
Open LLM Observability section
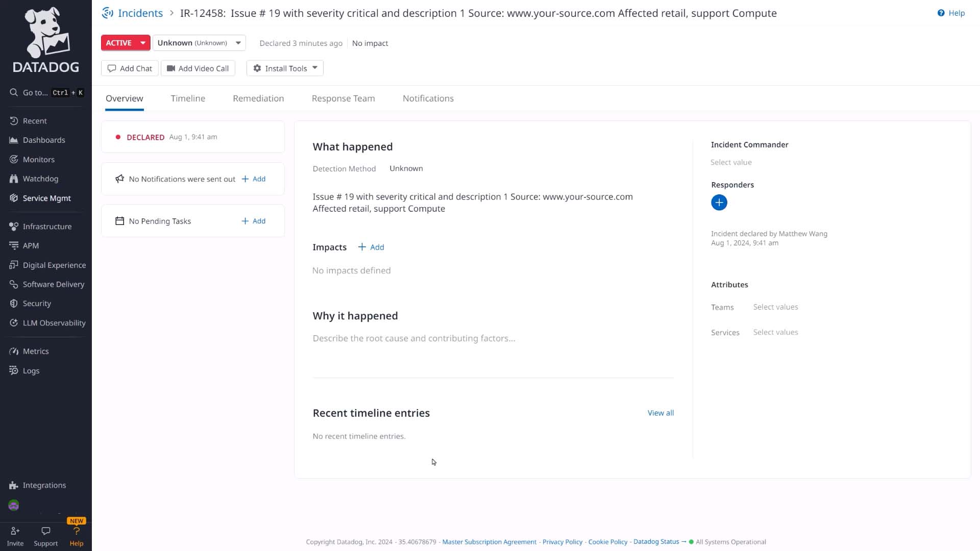(x=54, y=323)
